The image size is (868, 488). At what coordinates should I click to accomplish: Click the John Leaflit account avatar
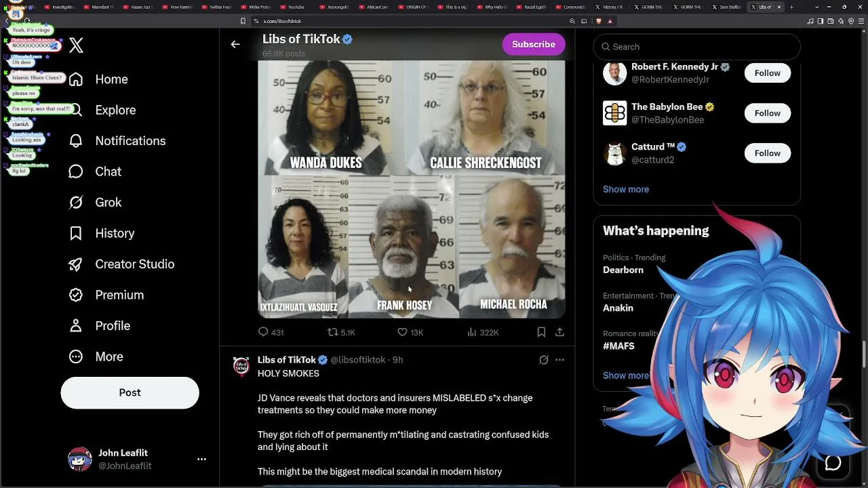80,460
